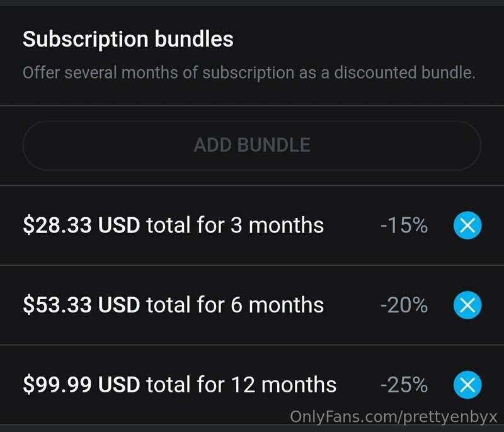Viewport: 504px width, 432px height.
Task: Select the $53.33 USD price text
Action: pos(81,305)
